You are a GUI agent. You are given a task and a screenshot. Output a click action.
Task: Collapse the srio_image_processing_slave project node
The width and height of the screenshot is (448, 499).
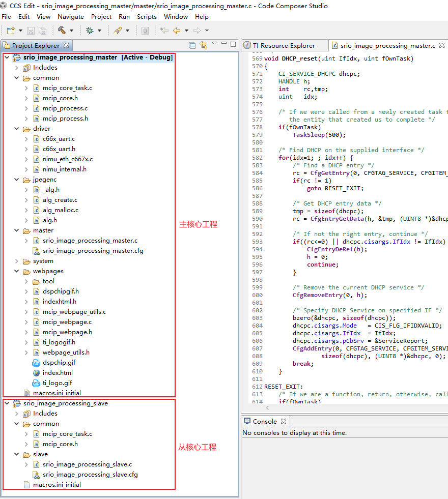(x=7, y=403)
